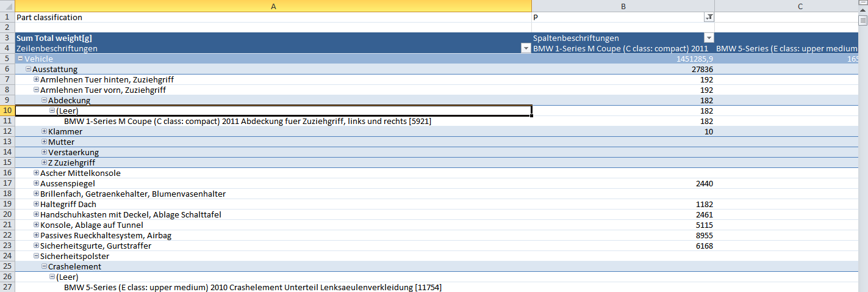Expand Ascher Mittelkonsole
The width and height of the screenshot is (868, 292).
tap(36, 173)
